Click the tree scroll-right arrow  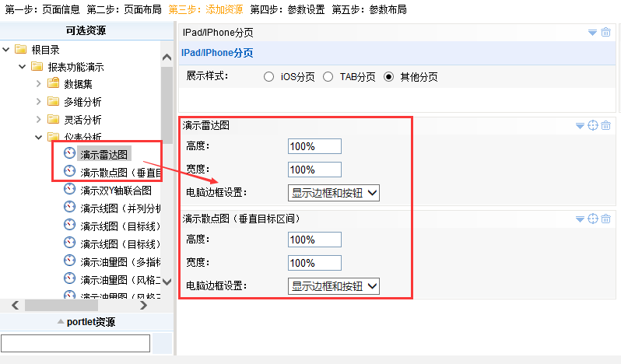(143, 305)
